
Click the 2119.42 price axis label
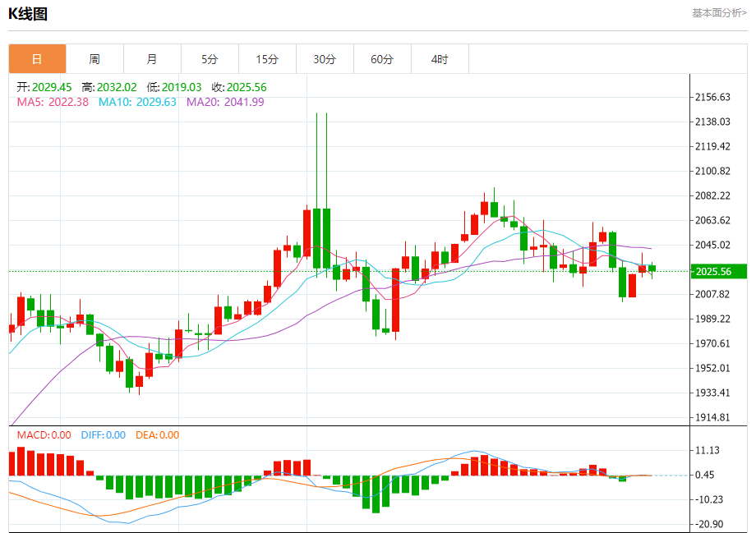pos(712,146)
